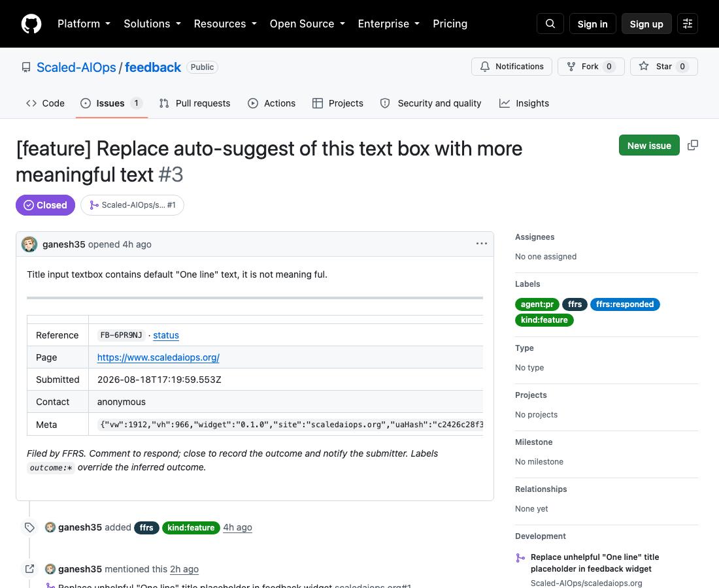Click the '4h ago' timestamp on label event
719x588 pixels.
(x=237, y=527)
